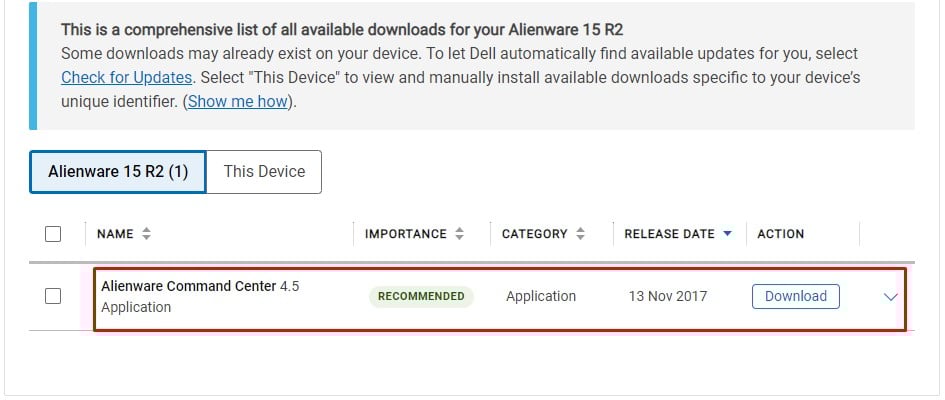Click the sort arrows beside NAME

coord(146,234)
